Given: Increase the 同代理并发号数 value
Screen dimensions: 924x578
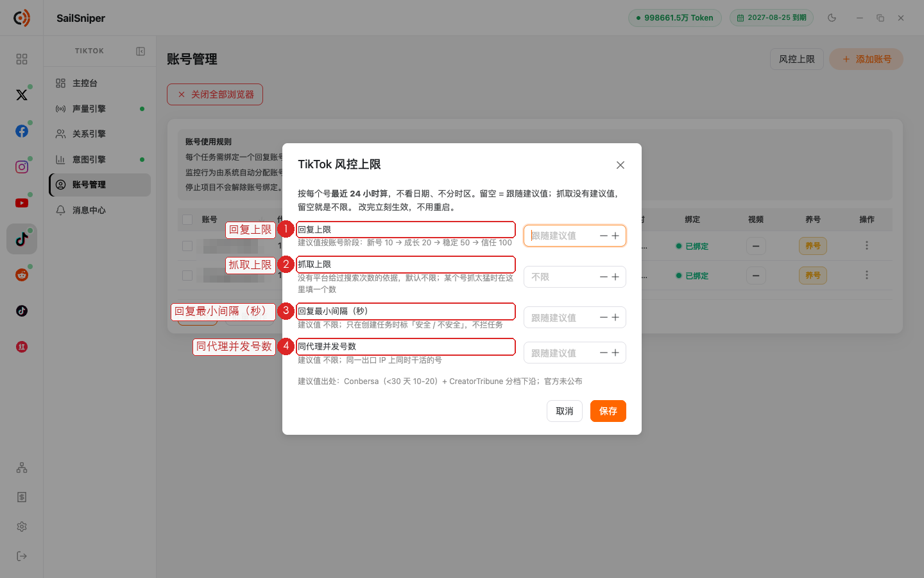Looking at the screenshot, I should click(615, 353).
